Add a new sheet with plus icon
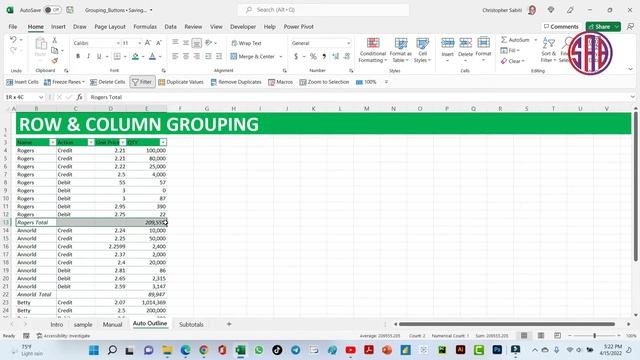The width and height of the screenshot is (640, 360). tap(229, 324)
